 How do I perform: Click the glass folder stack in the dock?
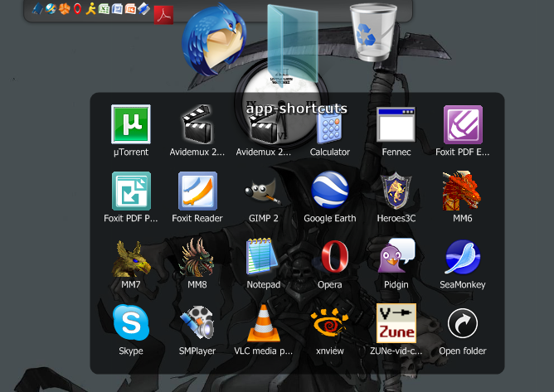(x=293, y=46)
